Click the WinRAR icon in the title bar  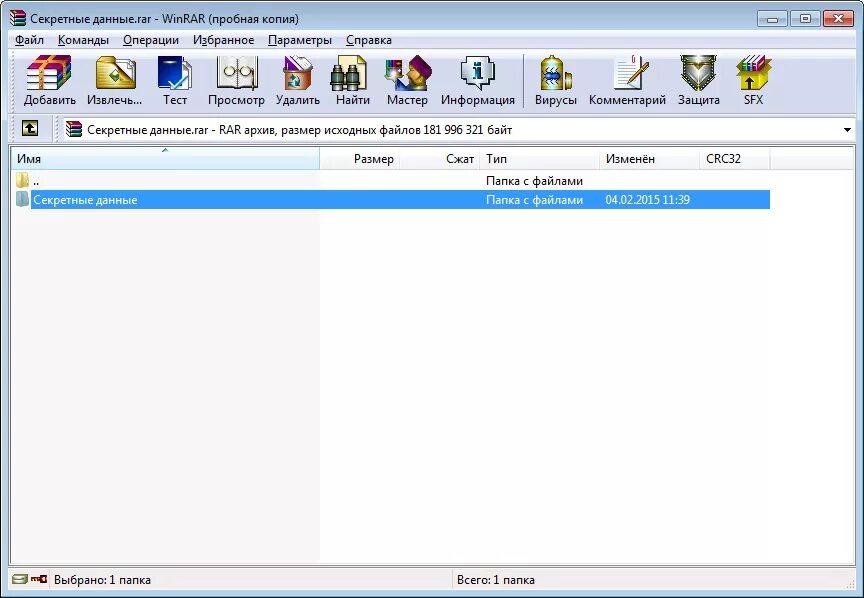(x=18, y=18)
